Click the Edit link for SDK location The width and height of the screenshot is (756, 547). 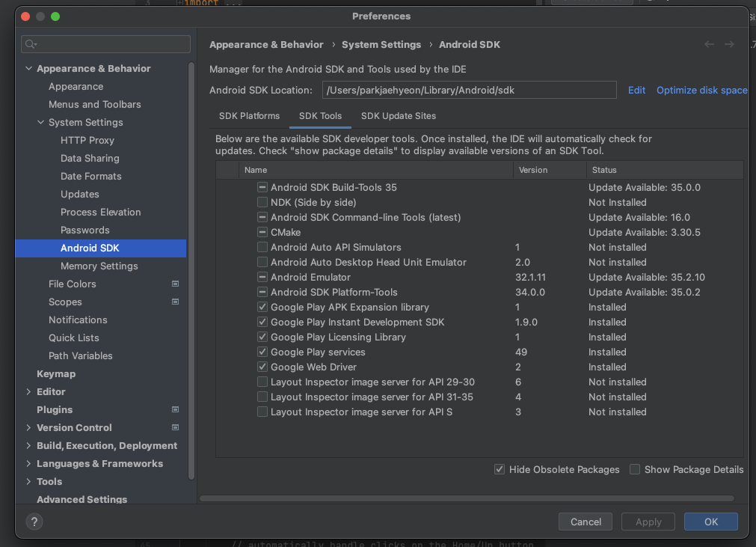(636, 91)
